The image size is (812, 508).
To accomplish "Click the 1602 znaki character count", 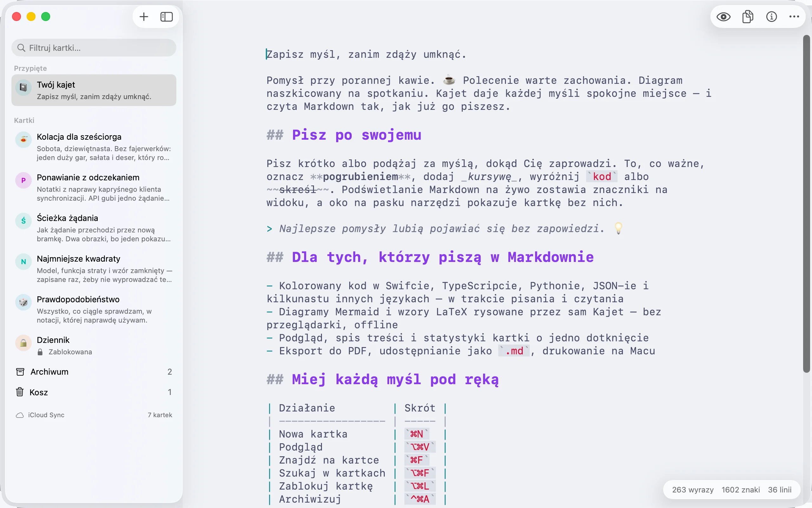I will coord(741,490).
